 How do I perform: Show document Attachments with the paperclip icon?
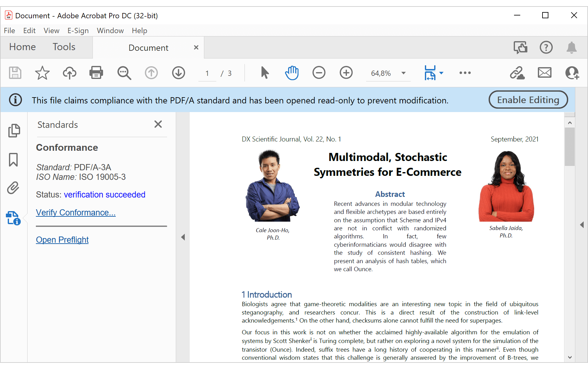(13, 188)
